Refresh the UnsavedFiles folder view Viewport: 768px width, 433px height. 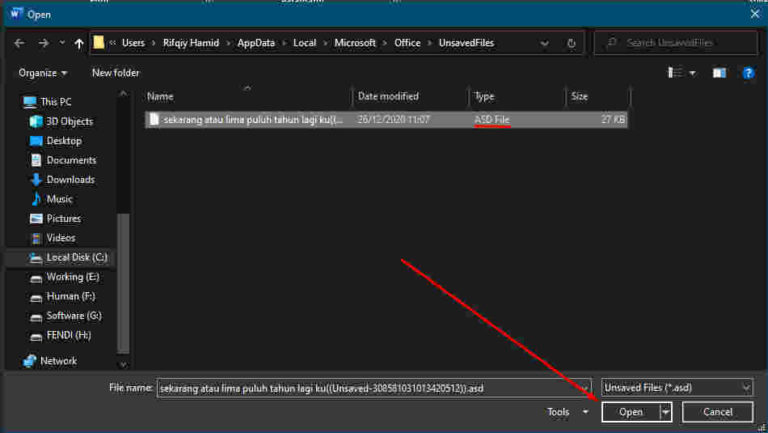[x=571, y=44]
